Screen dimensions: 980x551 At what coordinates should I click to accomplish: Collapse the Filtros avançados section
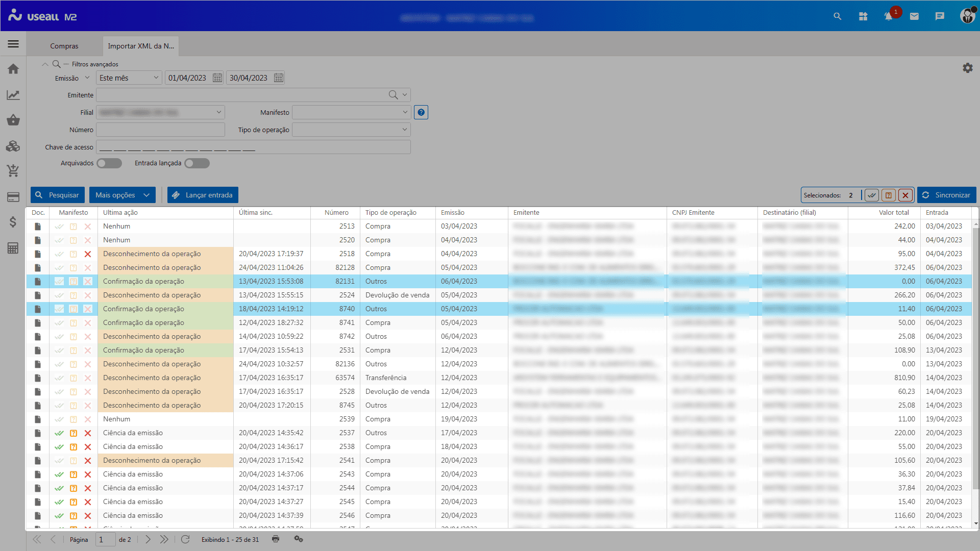45,64
